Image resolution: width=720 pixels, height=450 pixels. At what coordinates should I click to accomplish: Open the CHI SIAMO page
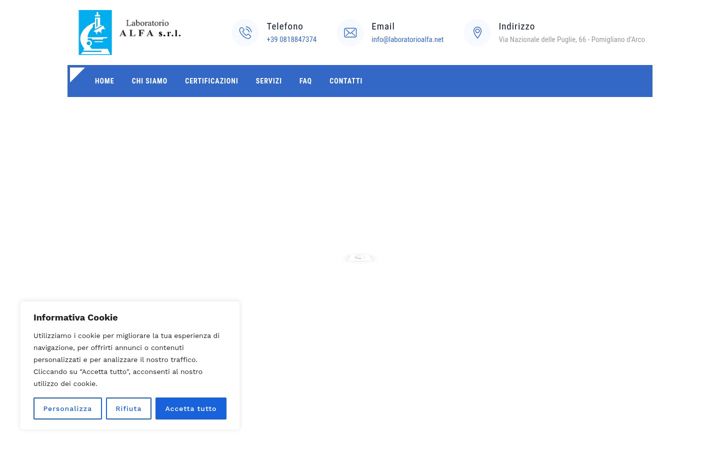pyautogui.click(x=149, y=81)
